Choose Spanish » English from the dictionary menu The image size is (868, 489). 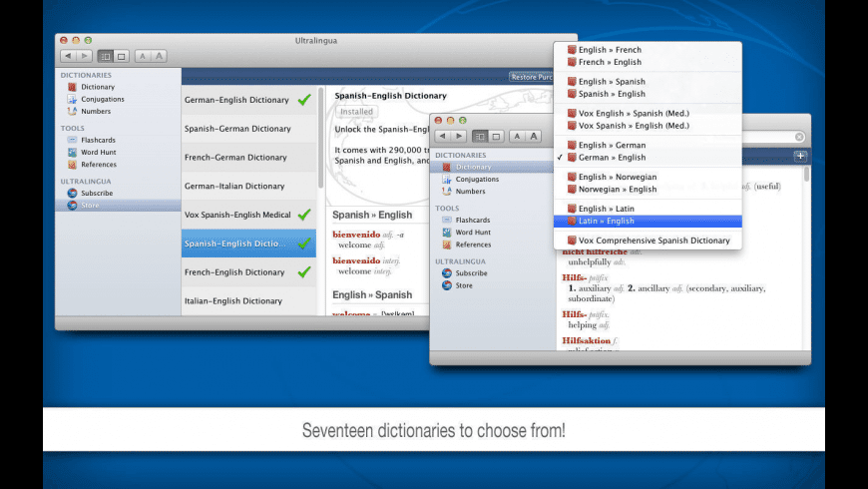click(648, 94)
